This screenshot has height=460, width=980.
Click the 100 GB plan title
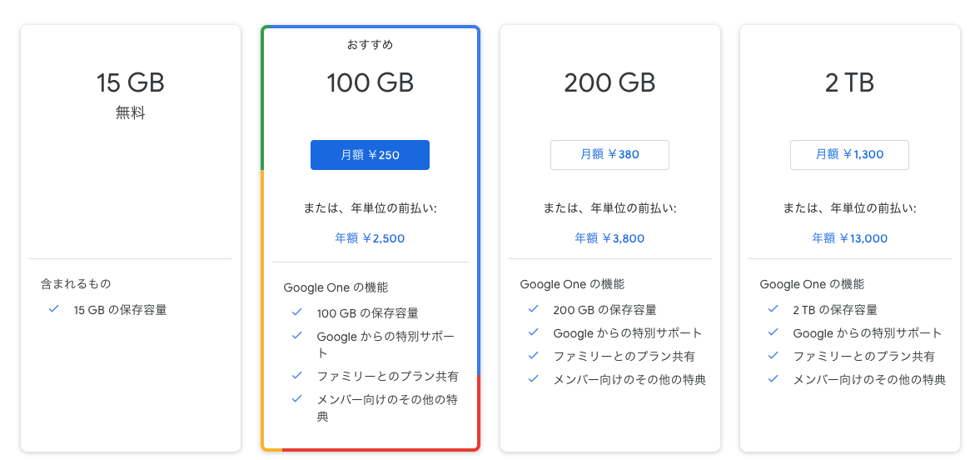pos(370,83)
